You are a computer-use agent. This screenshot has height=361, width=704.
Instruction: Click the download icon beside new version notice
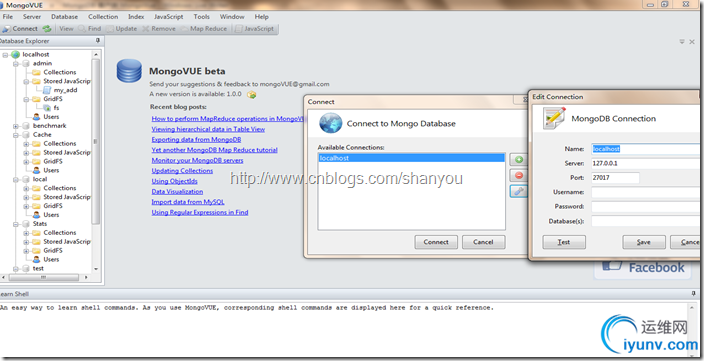point(252,94)
